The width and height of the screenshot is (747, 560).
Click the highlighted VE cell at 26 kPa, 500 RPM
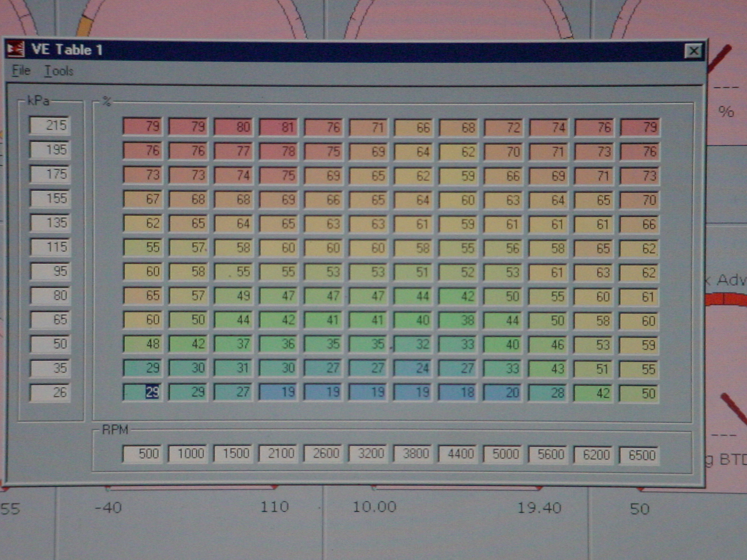click(x=142, y=392)
